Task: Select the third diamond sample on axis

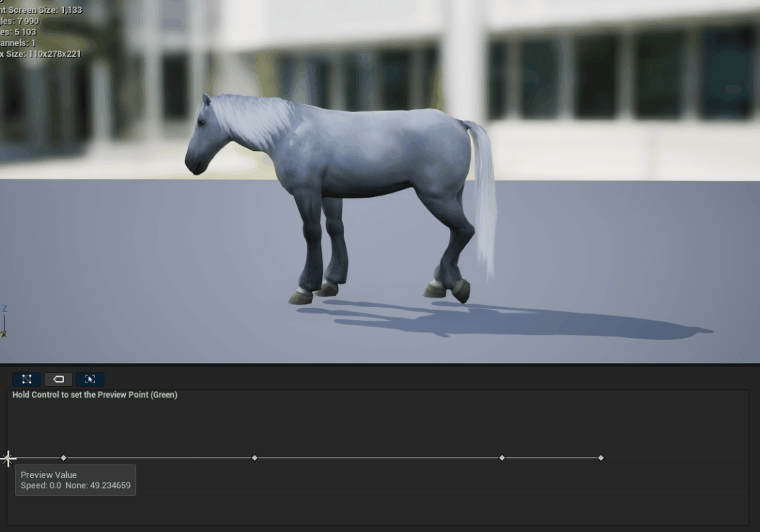Action: coord(502,458)
